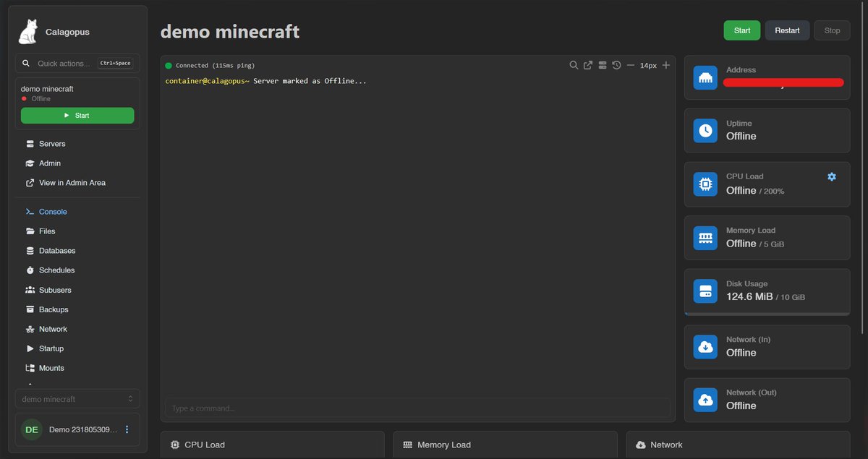Start the server with green header button
The image size is (868, 459).
[x=742, y=30]
